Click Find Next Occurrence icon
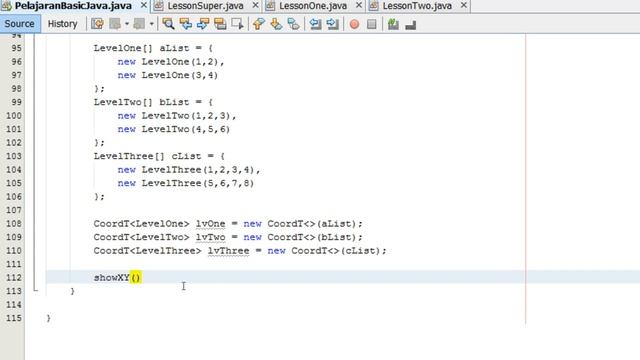 click(x=203, y=24)
